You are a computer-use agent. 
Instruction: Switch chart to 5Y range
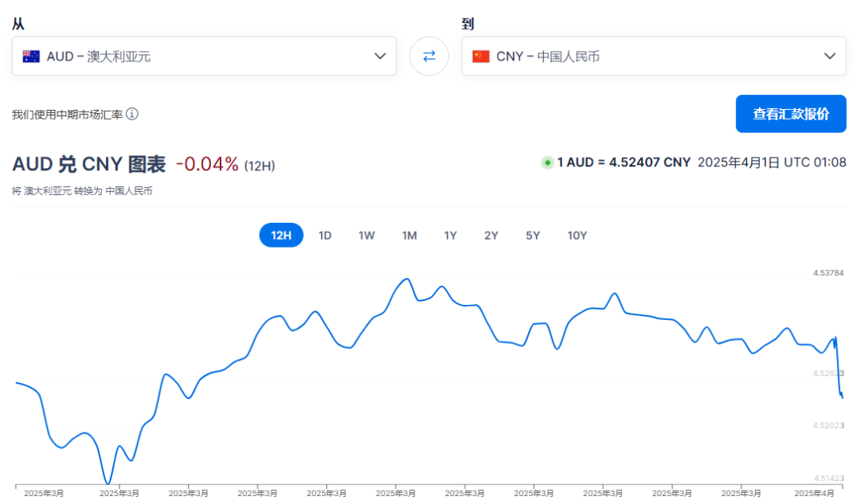(x=533, y=235)
